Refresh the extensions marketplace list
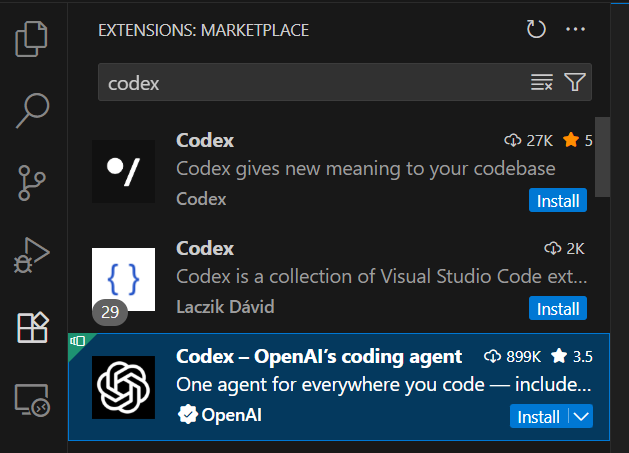 click(x=537, y=30)
